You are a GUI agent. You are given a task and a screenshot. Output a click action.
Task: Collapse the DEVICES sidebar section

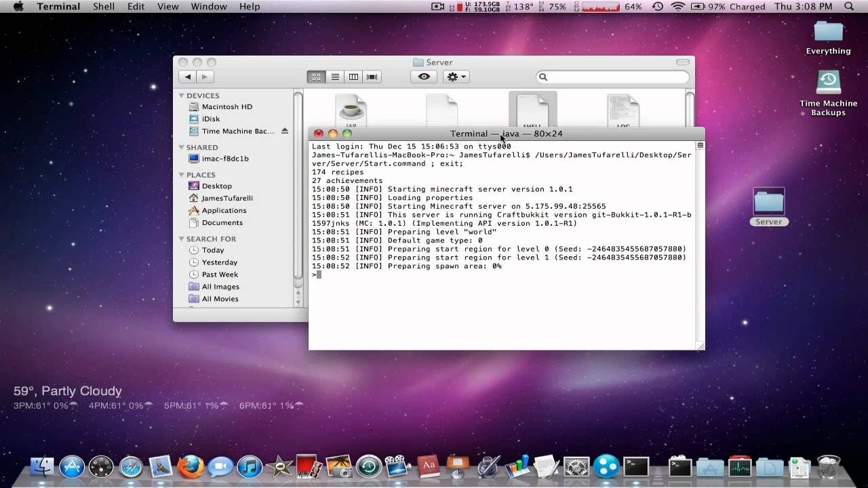[x=182, y=96]
